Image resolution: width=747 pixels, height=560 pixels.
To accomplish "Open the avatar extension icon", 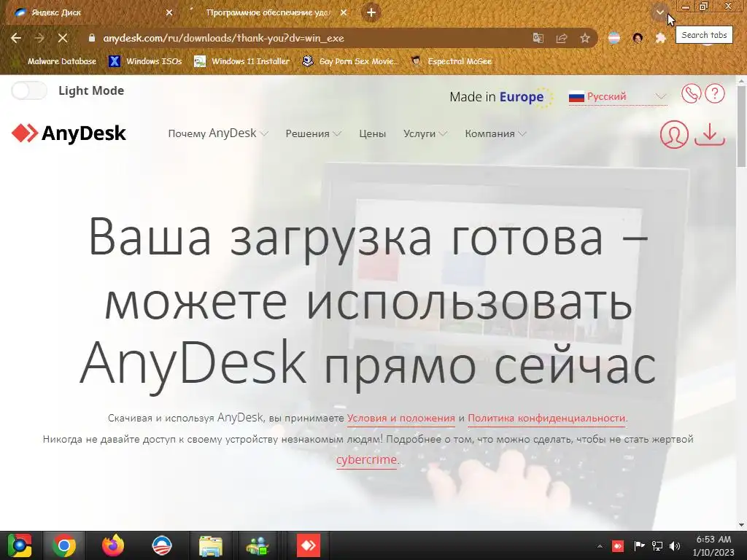I will tap(638, 38).
